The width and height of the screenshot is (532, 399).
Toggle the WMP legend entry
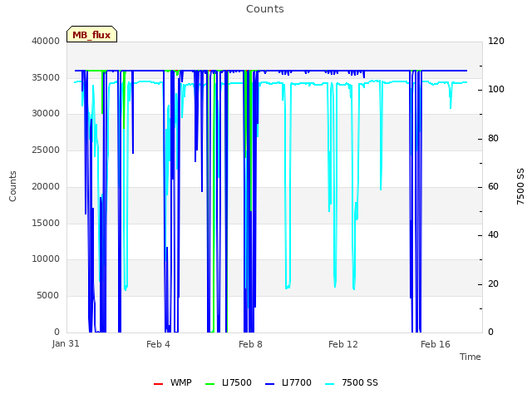[173, 382]
